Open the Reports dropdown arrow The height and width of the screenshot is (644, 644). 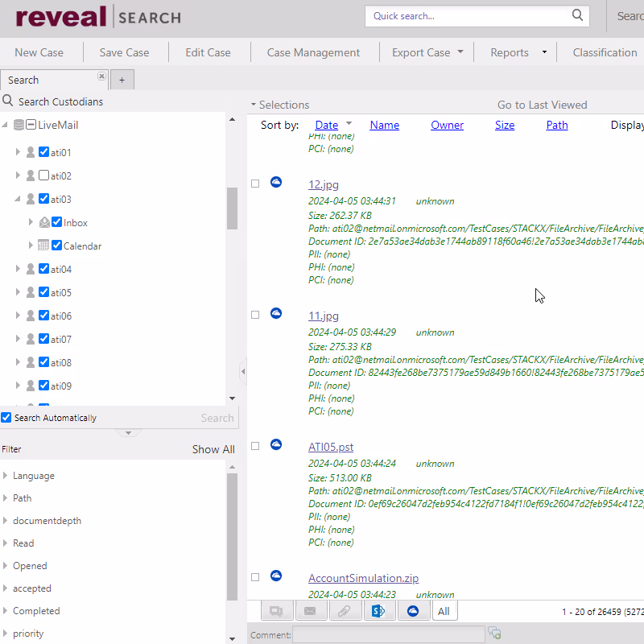tap(545, 52)
